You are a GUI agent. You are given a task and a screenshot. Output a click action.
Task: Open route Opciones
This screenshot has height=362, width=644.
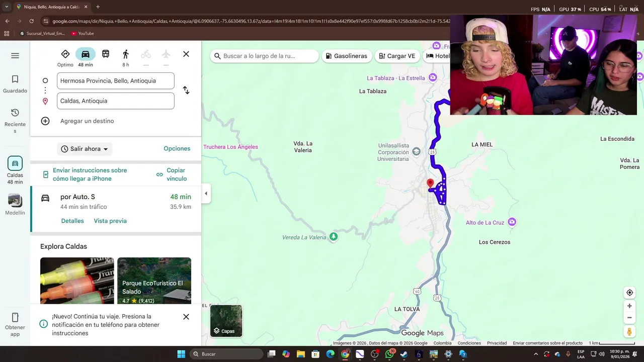177,149
